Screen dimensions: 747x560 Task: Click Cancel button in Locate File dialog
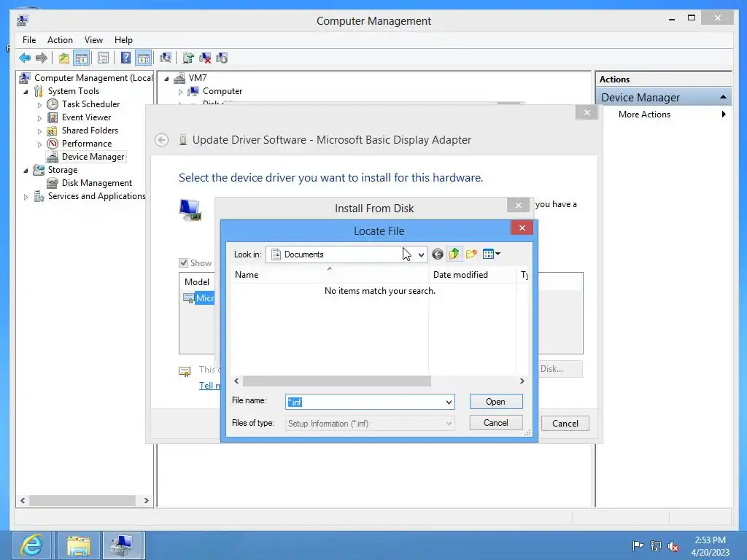[x=495, y=423]
